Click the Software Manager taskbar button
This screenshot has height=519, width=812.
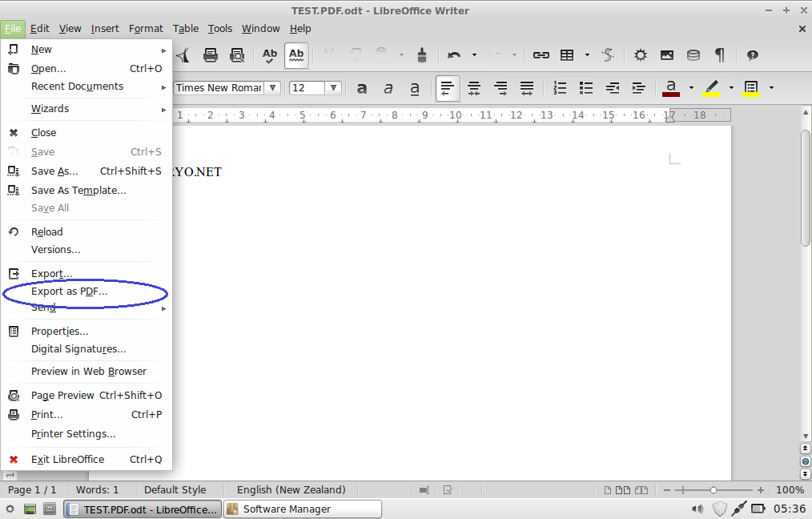coord(303,509)
